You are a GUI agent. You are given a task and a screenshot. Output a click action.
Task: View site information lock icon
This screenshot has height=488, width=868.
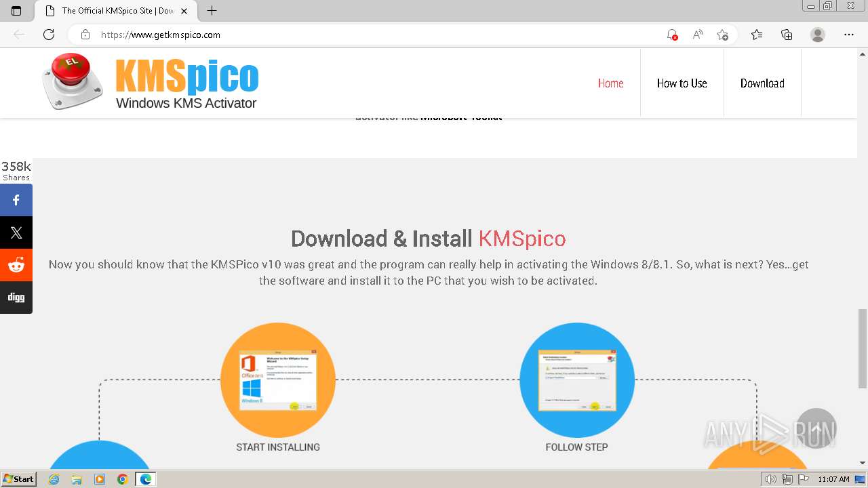click(85, 35)
